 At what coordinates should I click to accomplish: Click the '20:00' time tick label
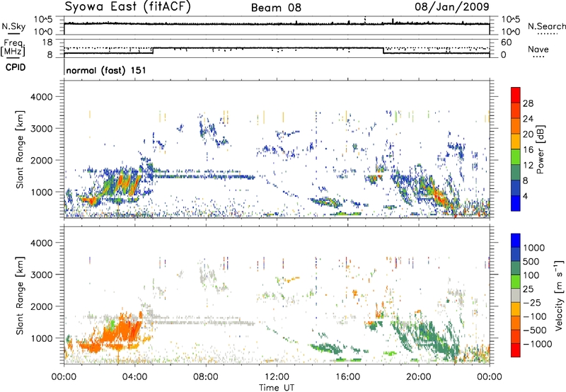[418, 377]
